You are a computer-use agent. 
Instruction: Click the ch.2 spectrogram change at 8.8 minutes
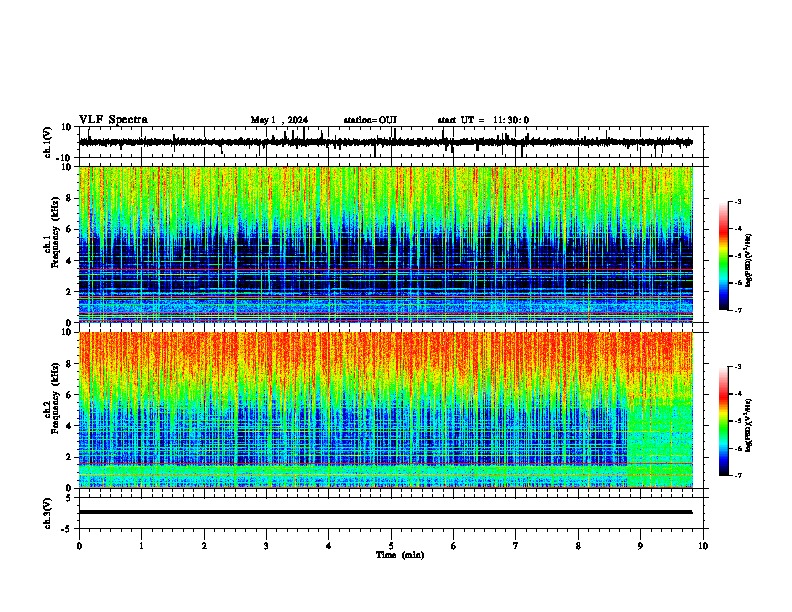628,410
